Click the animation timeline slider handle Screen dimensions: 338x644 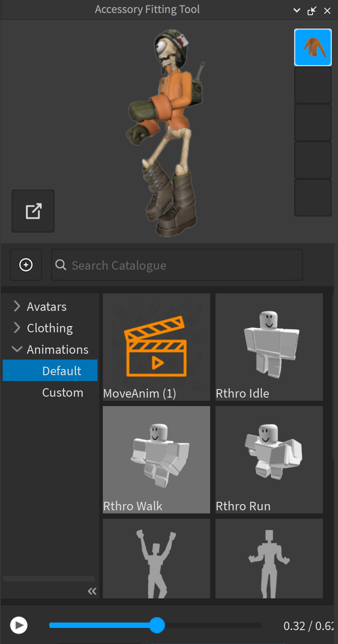coord(156,625)
